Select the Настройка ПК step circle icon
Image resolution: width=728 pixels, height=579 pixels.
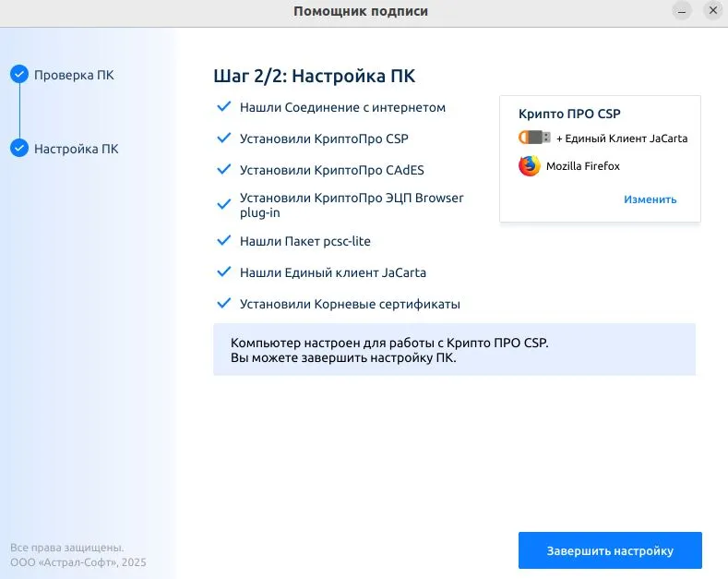click(19, 148)
